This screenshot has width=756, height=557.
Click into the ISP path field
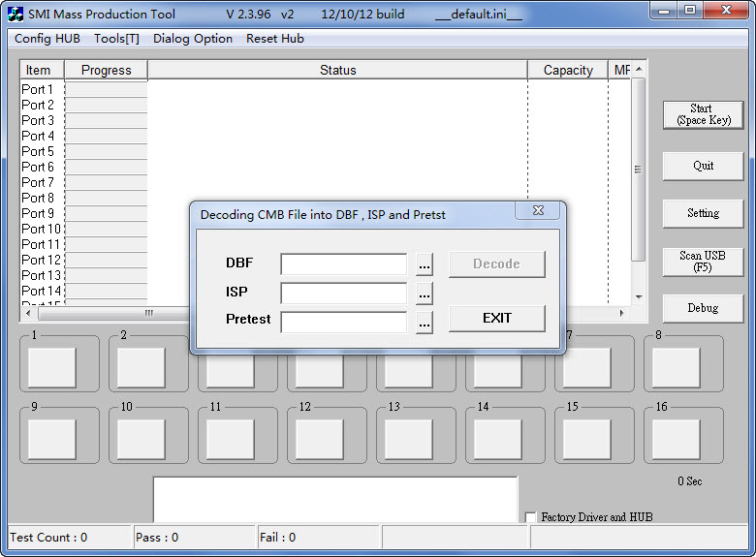tap(344, 294)
